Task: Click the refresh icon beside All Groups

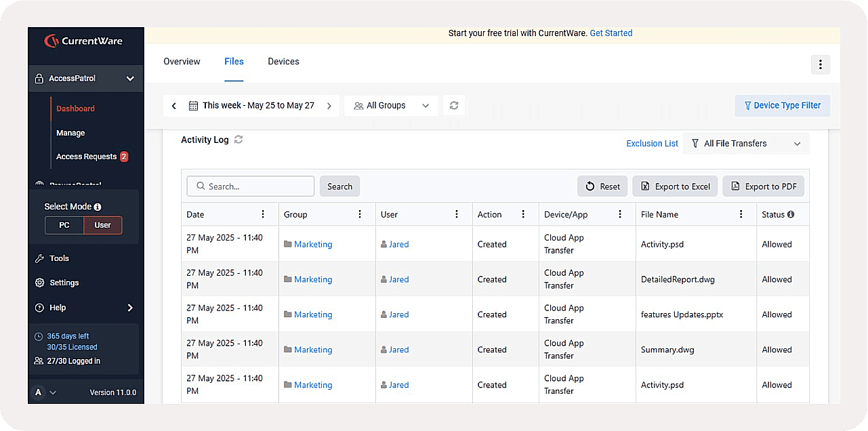Action: pyautogui.click(x=454, y=106)
